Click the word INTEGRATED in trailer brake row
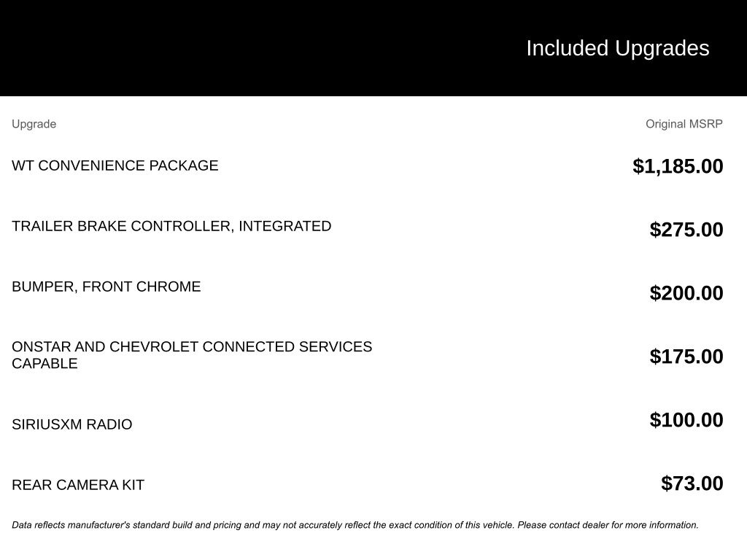 pos(285,226)
